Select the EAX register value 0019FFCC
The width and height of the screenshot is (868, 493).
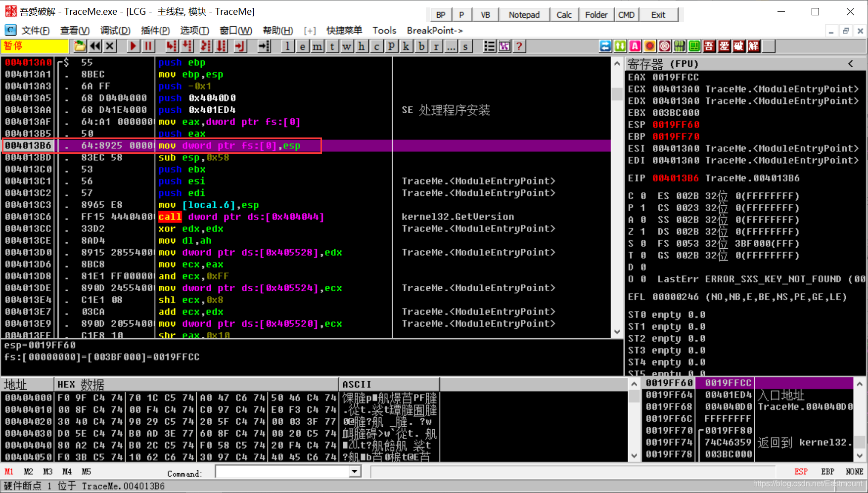[x=676, y=78]
